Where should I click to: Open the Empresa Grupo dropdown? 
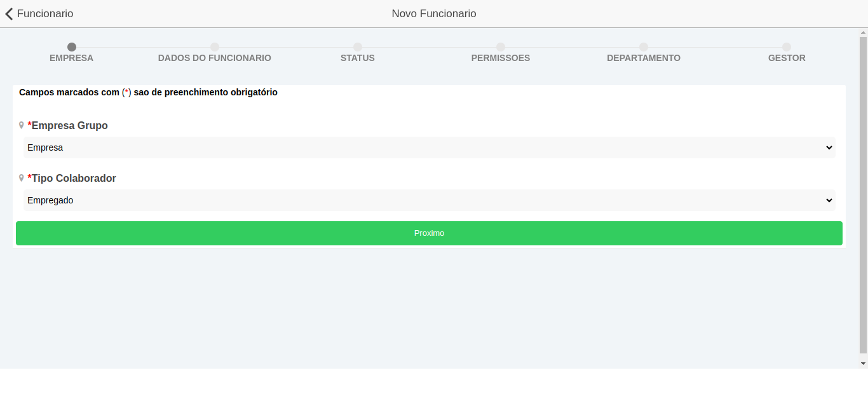[x=429, y=147]
